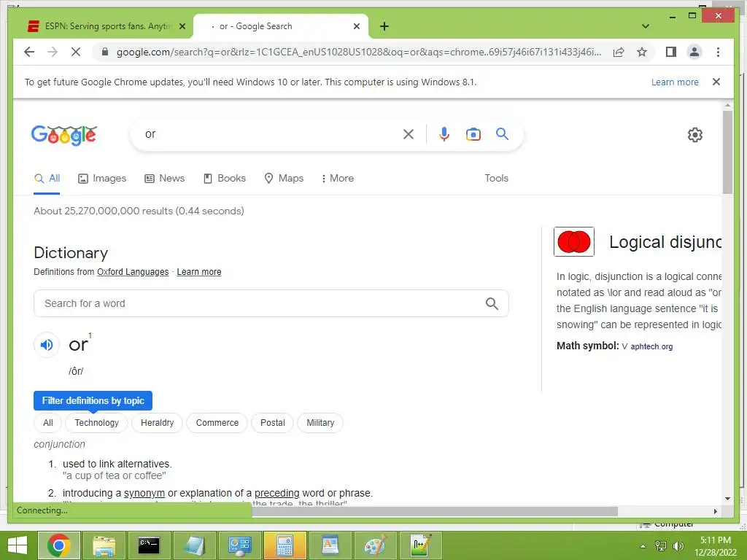The image size is (747, 560).
Task: Filter definitions by All topic
Action: click(48, 423)
